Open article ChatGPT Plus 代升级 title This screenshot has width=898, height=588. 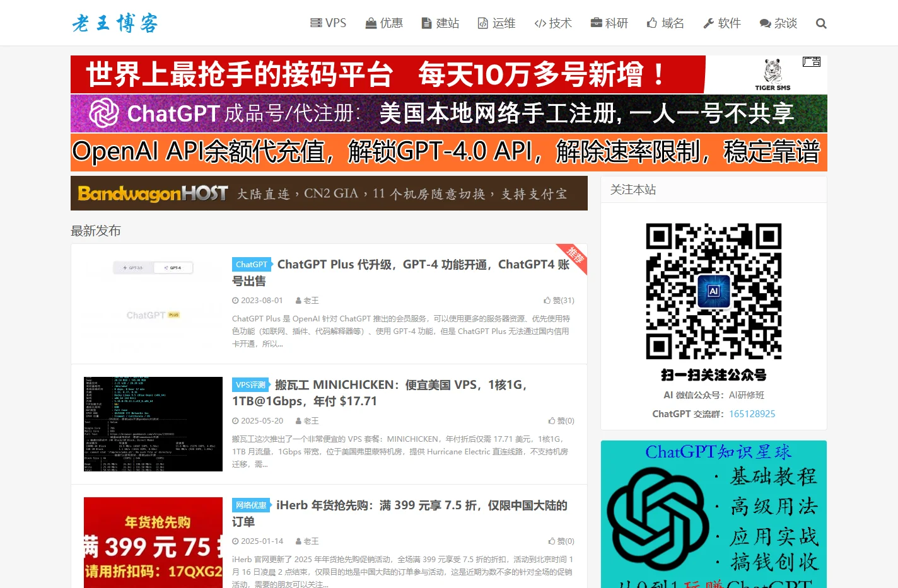point(401,272)
